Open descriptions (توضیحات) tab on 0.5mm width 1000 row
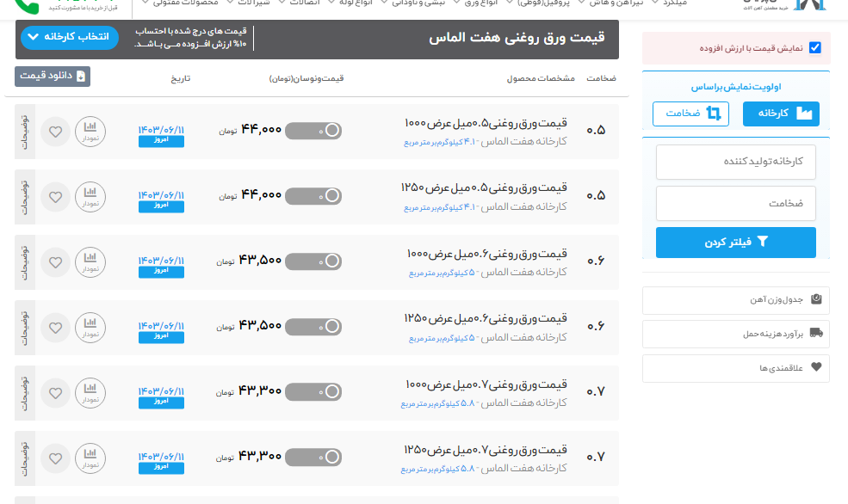Screen dimensions: 848x504 point(24,132)
